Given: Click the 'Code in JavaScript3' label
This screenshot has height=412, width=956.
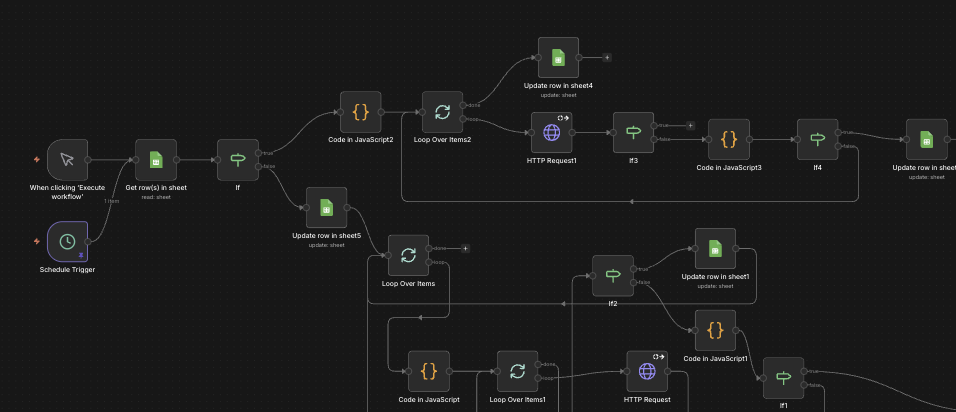Looking at the screenshot, I should pos(729,167).
